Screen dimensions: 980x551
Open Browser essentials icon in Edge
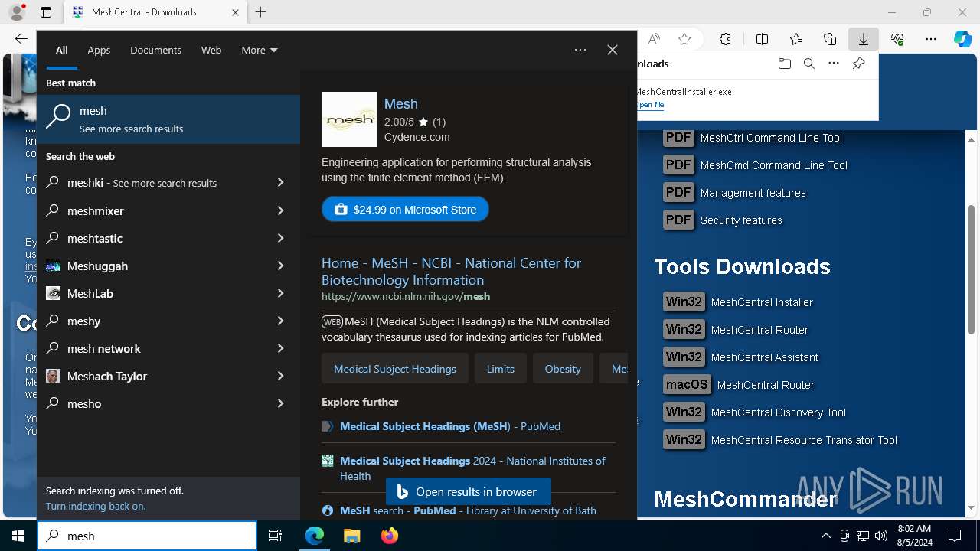tap(897, 39)
